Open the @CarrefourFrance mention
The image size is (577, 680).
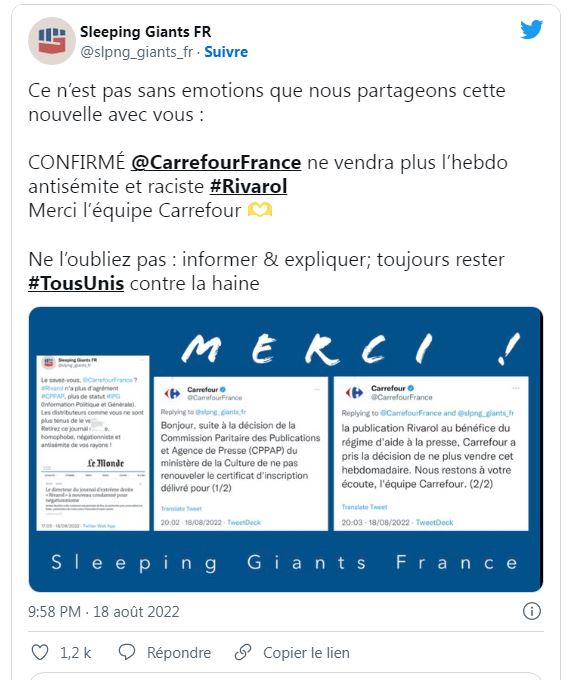pos(216,163)
